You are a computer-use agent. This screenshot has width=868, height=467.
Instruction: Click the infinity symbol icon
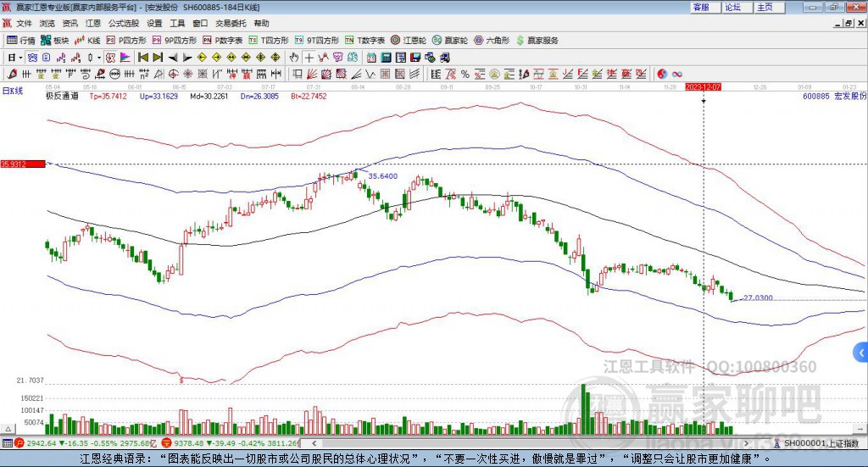(x=676, y=74)
